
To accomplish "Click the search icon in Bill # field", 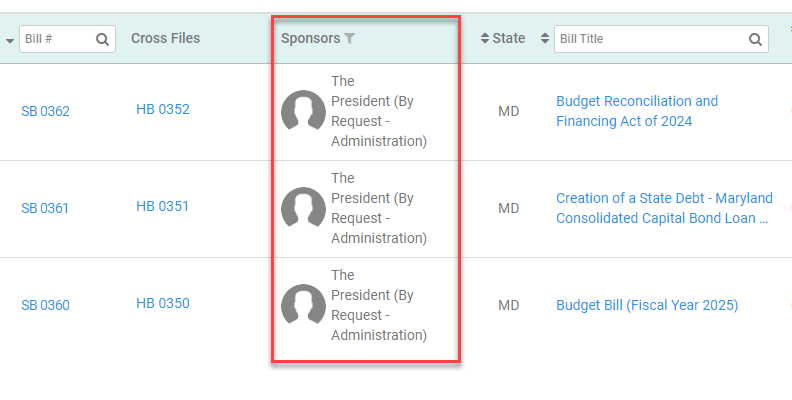I will point(103,39).
